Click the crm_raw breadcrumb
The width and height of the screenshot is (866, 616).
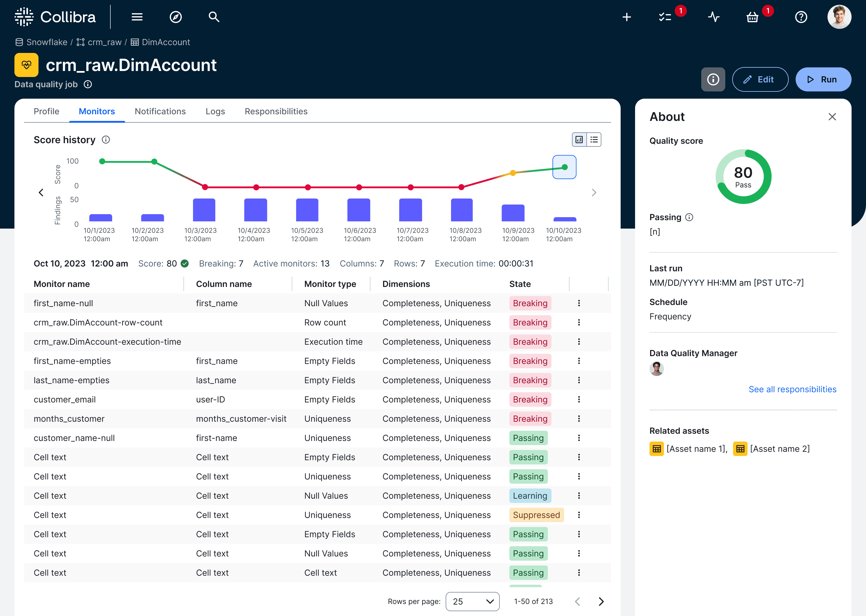pyautogui.click(x=99, y=42)
